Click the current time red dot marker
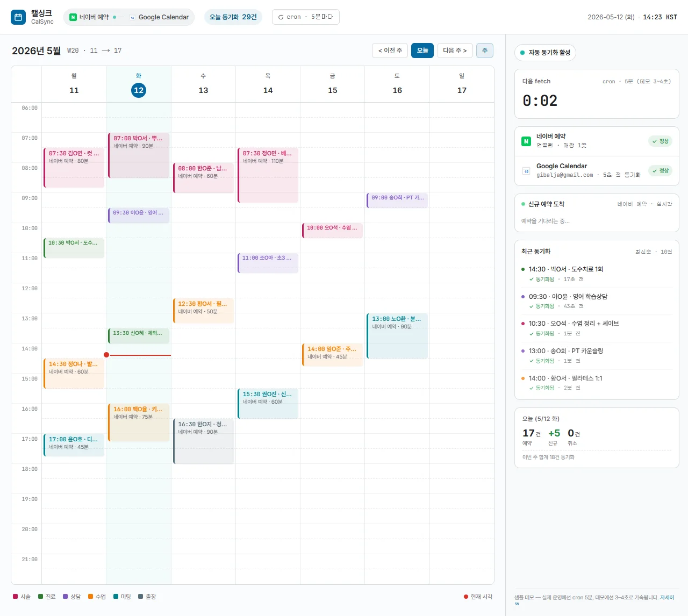The height and width of the screenshot is (616, 688). 106,355
